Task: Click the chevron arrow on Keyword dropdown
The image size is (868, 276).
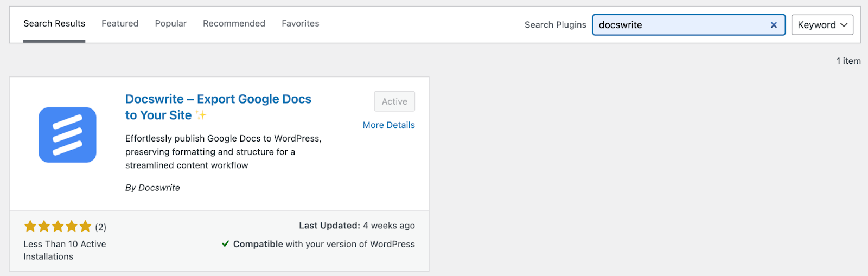Action: tap(844, 25)
